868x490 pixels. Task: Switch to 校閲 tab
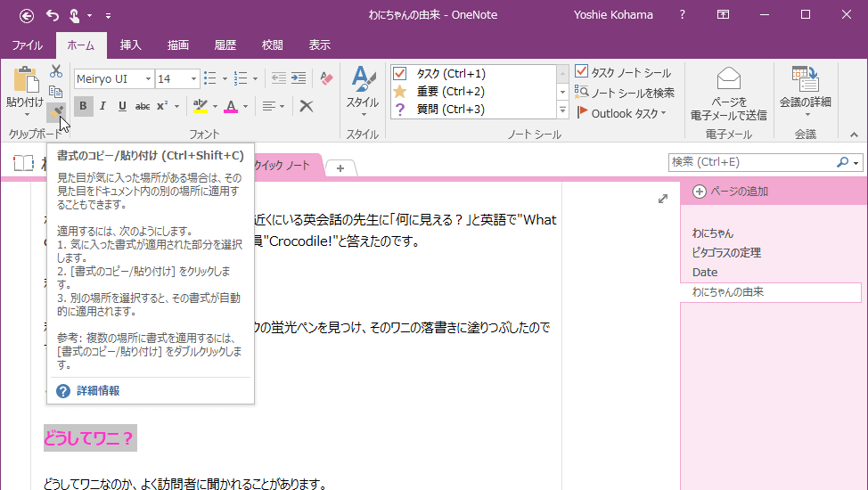pos(273,45)
